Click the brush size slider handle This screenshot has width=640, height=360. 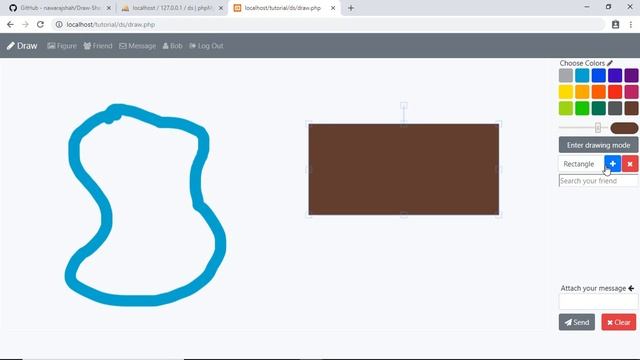coord(598,128)
